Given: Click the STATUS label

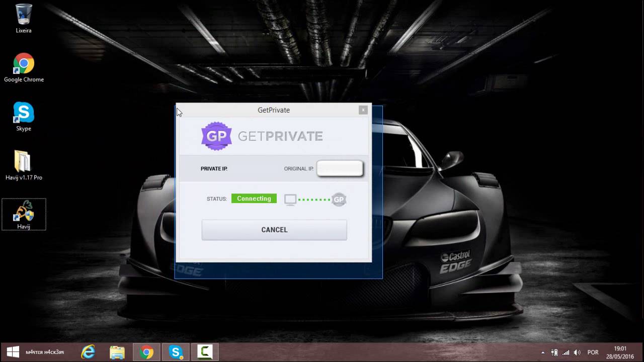Looking at the screenshot, I should click(217, 199).
